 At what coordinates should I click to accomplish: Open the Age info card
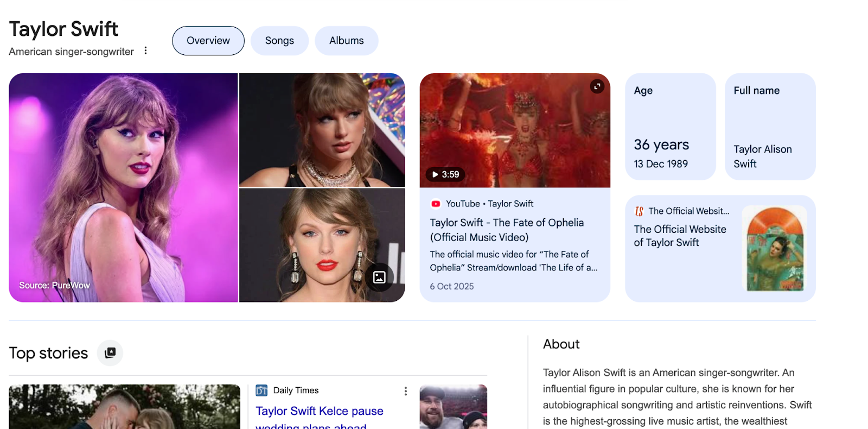pyautogui.click(x=671, y=127)
